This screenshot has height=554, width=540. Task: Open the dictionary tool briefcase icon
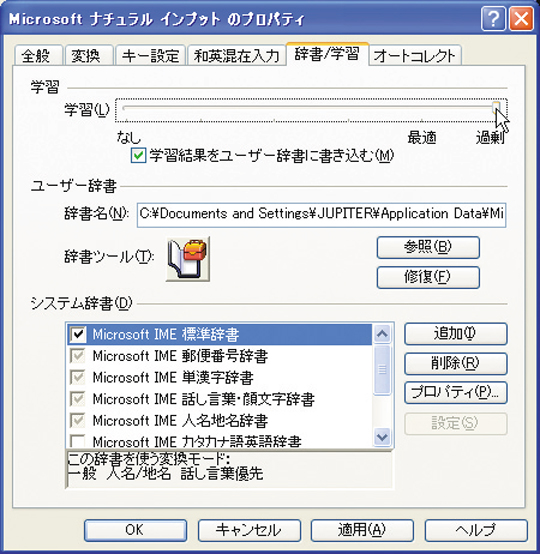click(188, 259)
